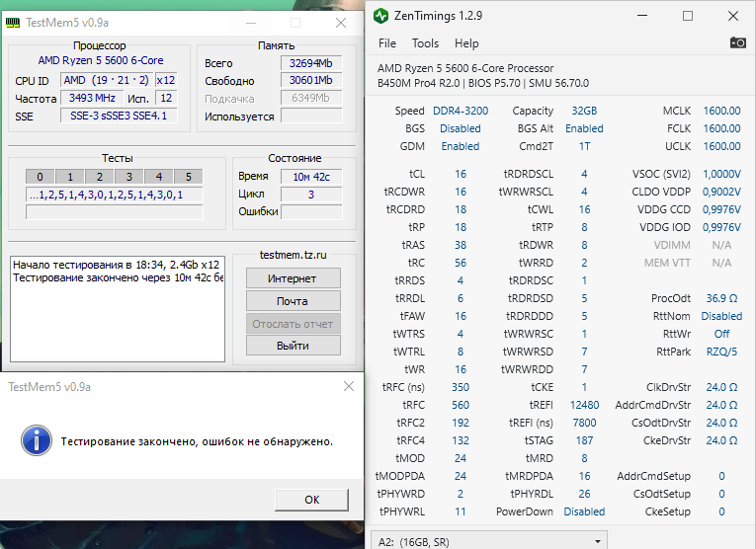Screen dimensions: 756x549
Task: Click the ZenTimings screenshot camera icon
Action: [737, 42]
